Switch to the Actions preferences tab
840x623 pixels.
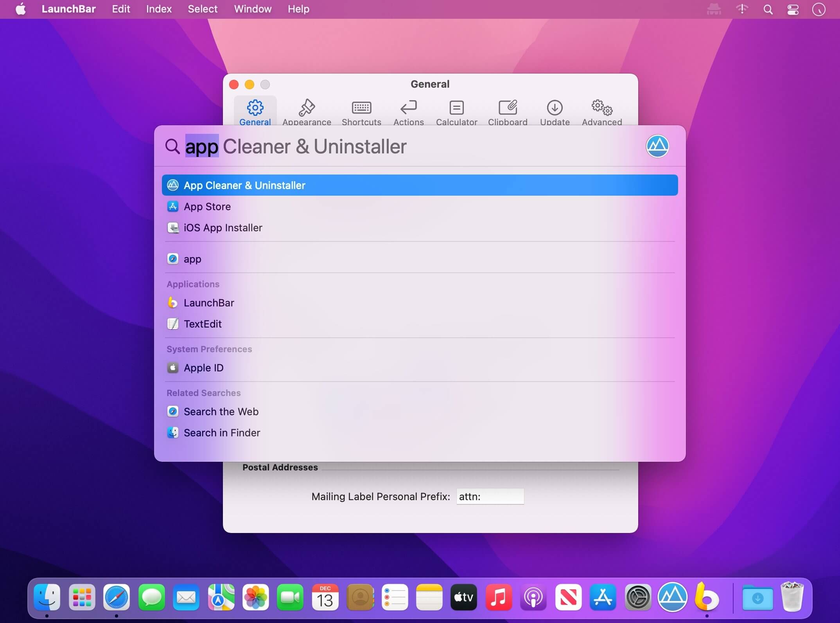tap(408, 112)
